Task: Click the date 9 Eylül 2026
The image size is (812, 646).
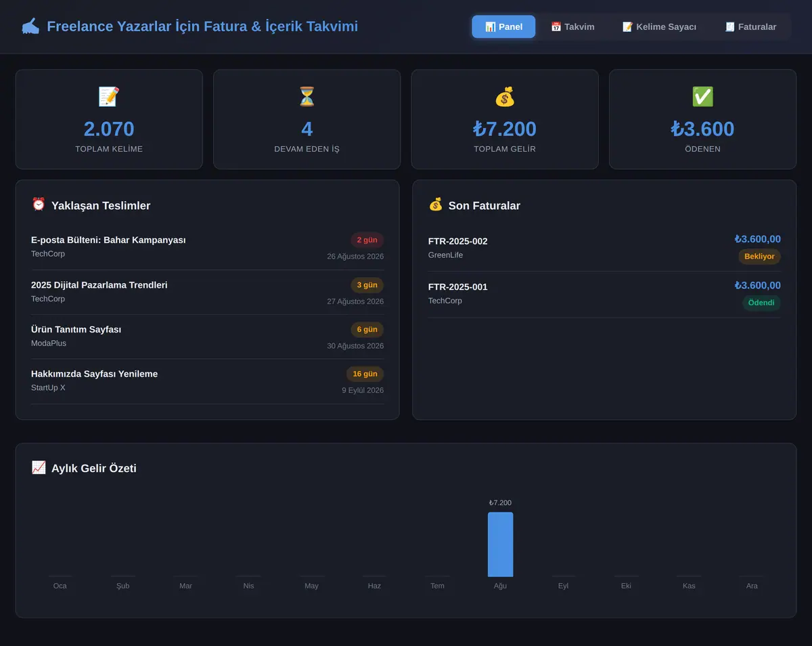Action: pos(363,390)
